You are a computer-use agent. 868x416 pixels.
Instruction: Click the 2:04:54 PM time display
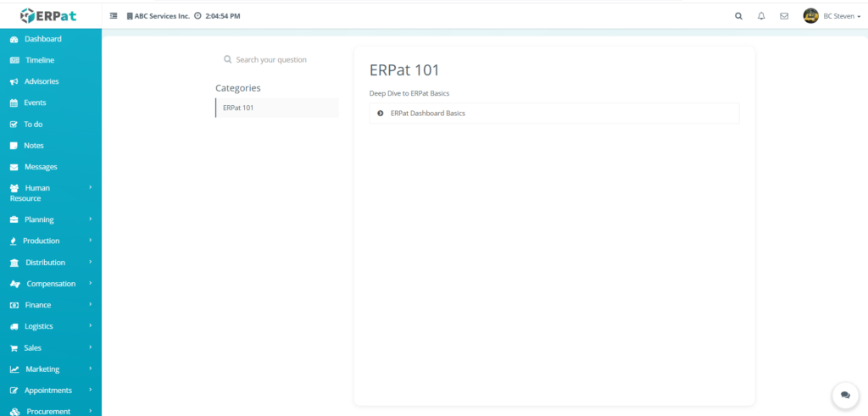point(223,16)
